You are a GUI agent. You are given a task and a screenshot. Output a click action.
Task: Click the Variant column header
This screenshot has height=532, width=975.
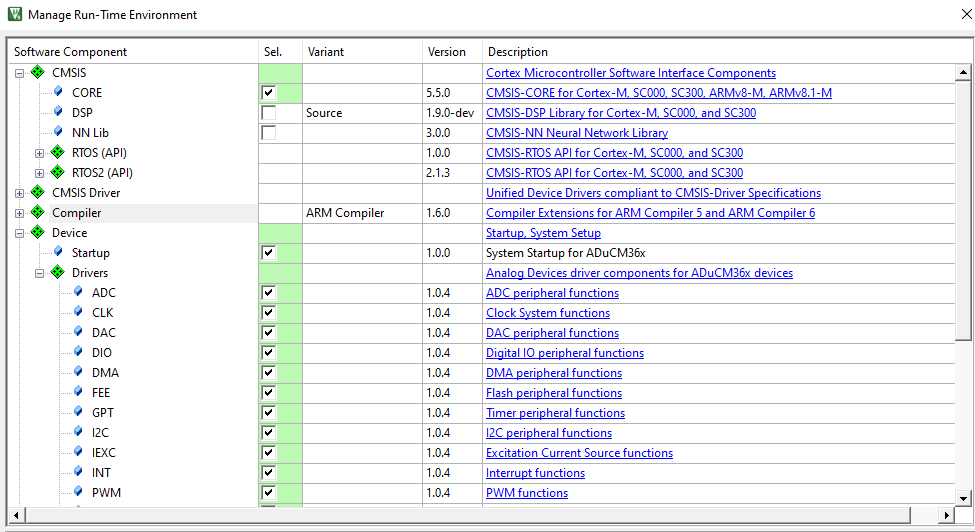363,52
